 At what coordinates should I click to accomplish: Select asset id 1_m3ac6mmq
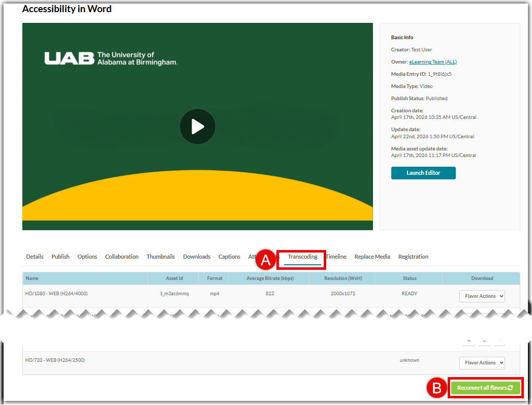point(174,294)
